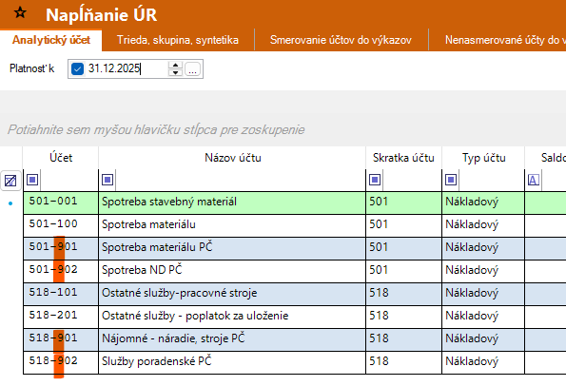The image size is (566, 386).
Task: Click 'Ostatné služby-pracovné stroje' cell
Action: [x=232, y=294]
